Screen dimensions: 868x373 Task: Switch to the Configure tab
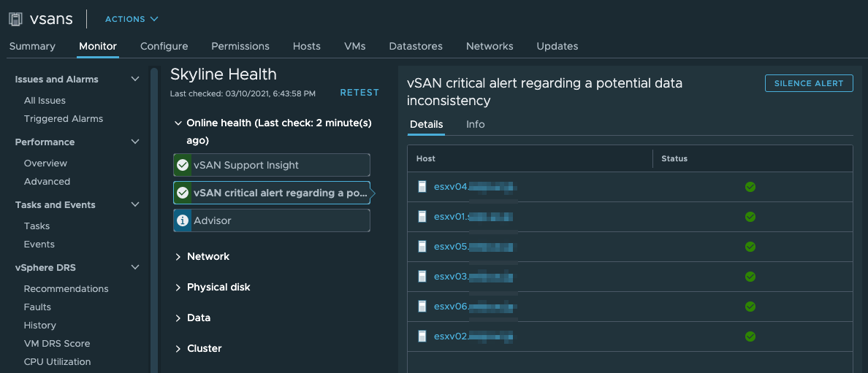(x=164, y=46)
